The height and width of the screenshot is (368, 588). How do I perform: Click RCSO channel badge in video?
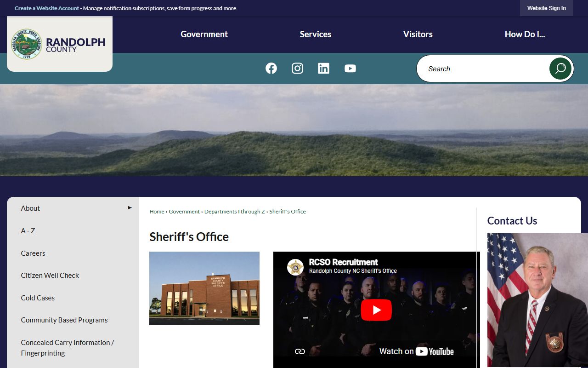[295, 267]
